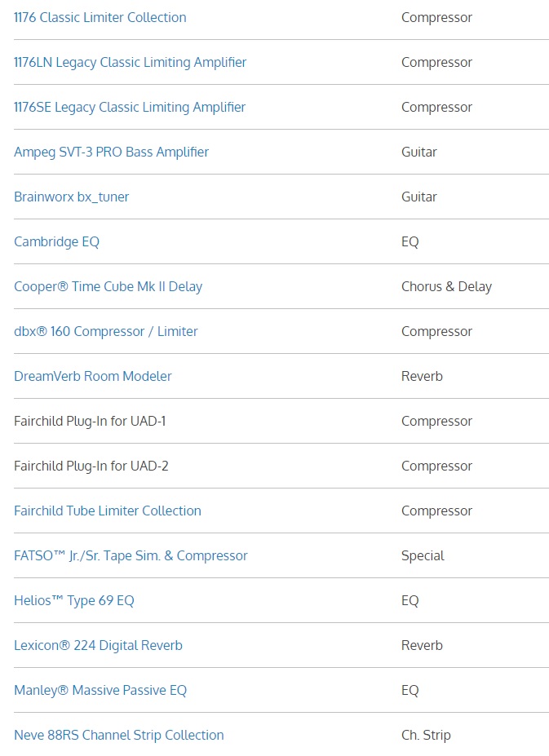Open Cooper Time Cube Mk II Delay
The image size is (549, 756).
click(x=108, y=286)
